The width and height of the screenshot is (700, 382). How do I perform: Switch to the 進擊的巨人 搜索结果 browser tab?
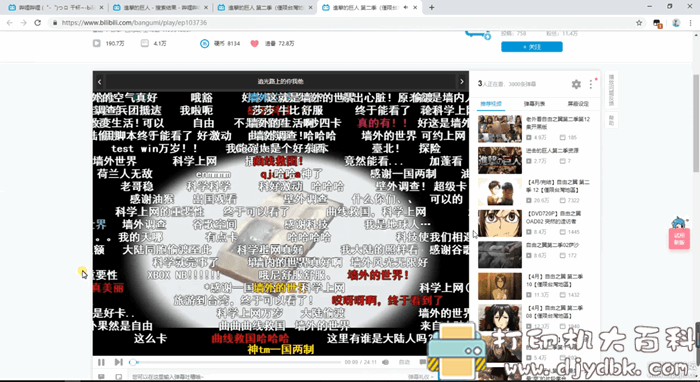point(161,8)
